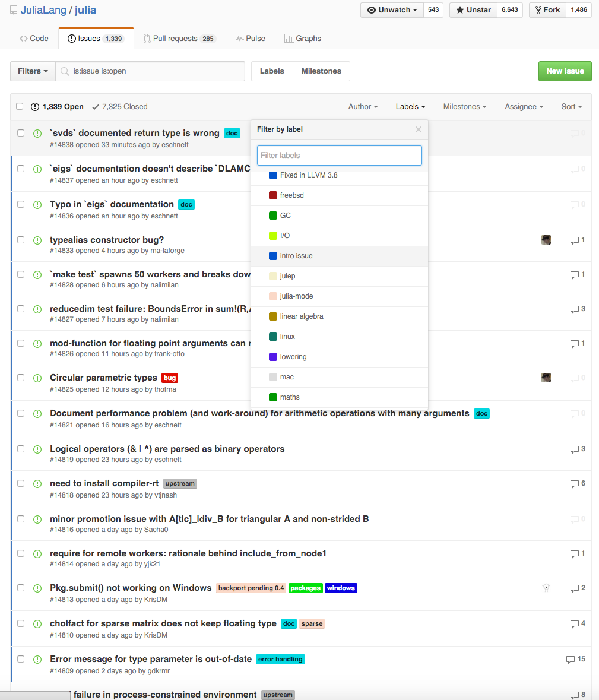Screen dimensions: 599x700
Task: Open comments on require for remote workers
Action: click(578, 553)
